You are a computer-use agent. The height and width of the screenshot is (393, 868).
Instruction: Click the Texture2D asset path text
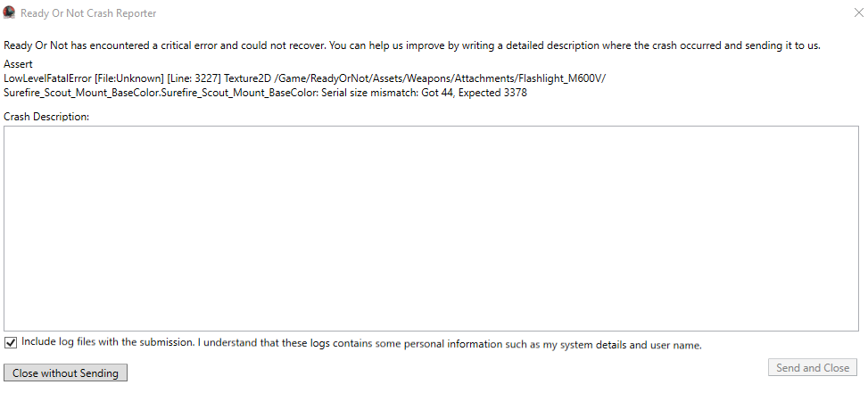point(415,78)
